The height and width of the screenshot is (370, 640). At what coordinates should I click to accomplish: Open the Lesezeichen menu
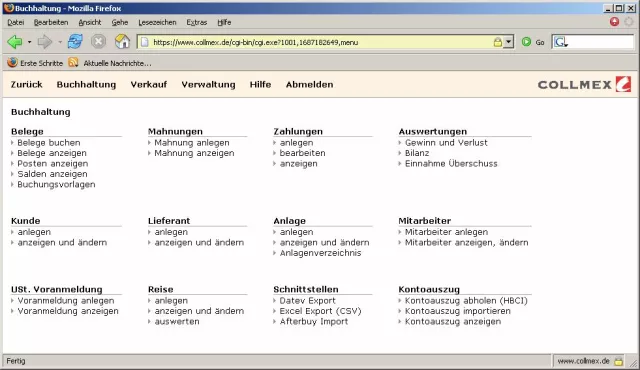click(x=157, y=22)
